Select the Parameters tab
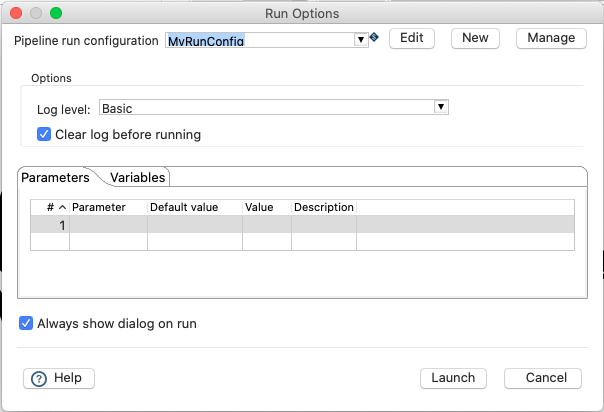Screen dimensions: 604x412 coord(56,177)
